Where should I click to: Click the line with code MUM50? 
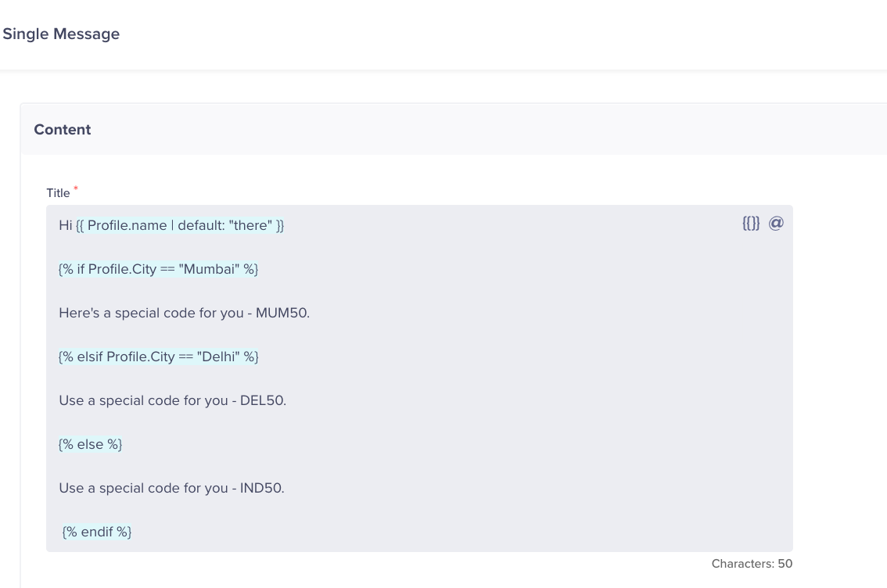185,313
